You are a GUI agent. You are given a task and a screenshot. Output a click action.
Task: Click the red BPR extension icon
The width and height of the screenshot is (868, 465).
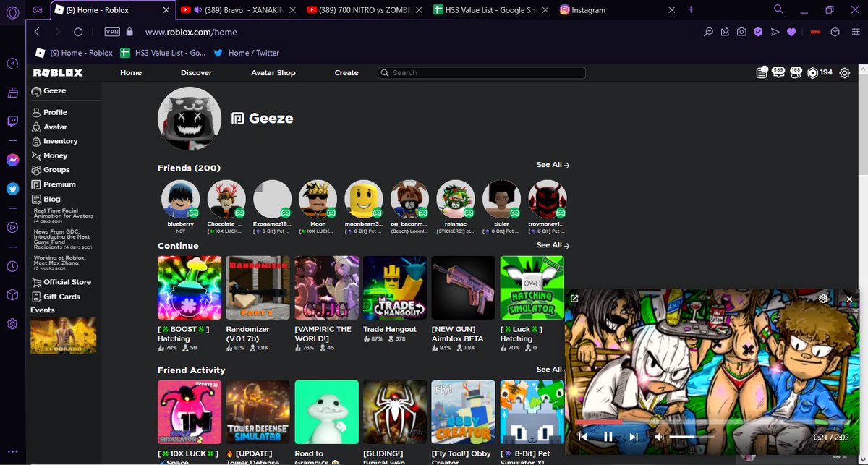coord(815,32)
